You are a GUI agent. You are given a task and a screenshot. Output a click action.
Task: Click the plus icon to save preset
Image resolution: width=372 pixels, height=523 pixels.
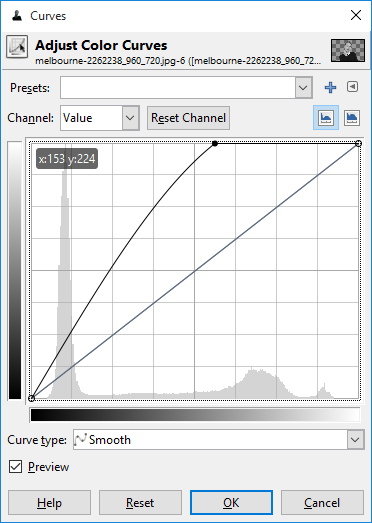(330, 87)
